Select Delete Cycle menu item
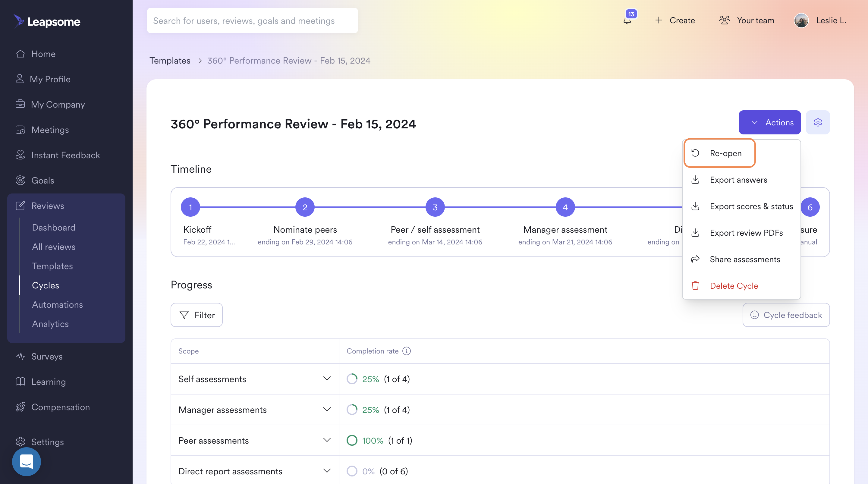Viewport: 868px width, 484px height. tap(741, 286)
